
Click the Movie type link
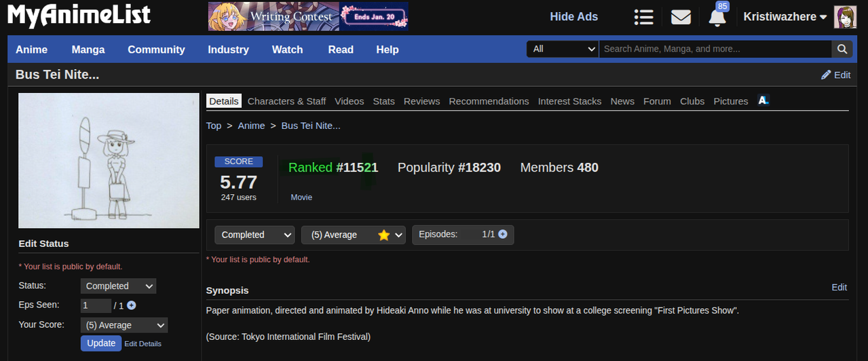(x=301, y=197)
